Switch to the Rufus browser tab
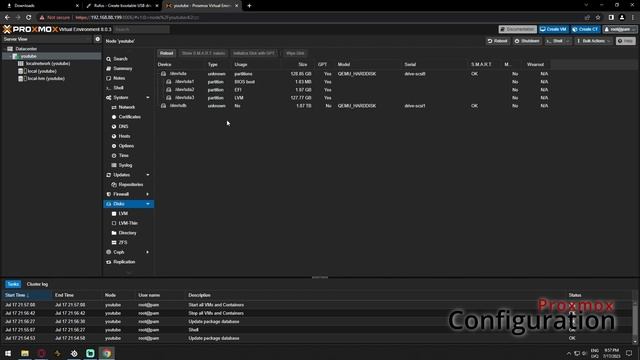Screen dimensions: 640x360 click(x=122, y=6)
